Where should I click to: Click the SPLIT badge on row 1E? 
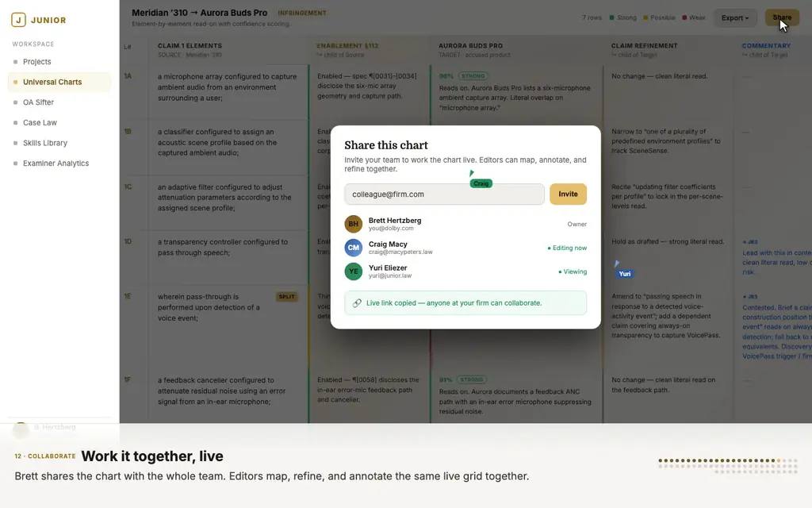(286, 297)
